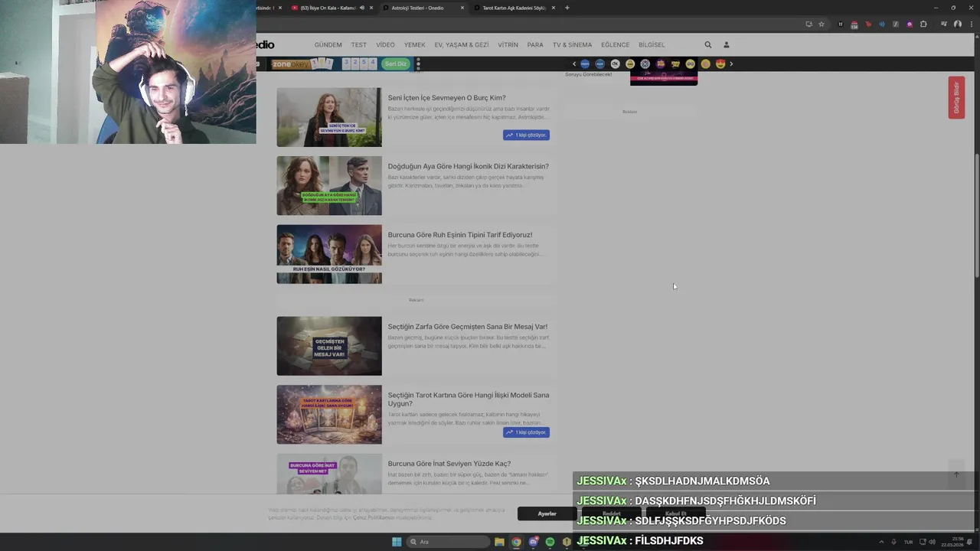Viewport: 980px width, 551px height.
Task: Open the VİDEO menu item
Action: coord(385,45)
